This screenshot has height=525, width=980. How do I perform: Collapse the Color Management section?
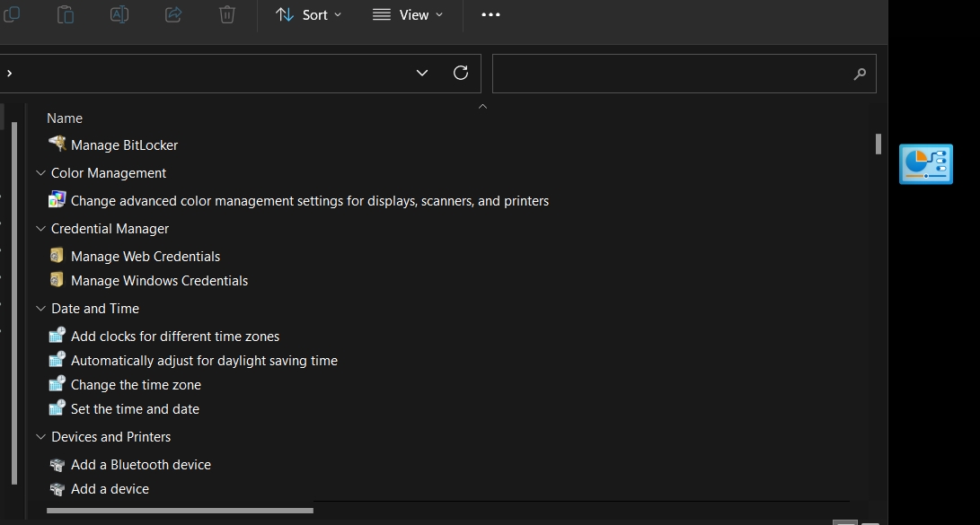[40, 172]
